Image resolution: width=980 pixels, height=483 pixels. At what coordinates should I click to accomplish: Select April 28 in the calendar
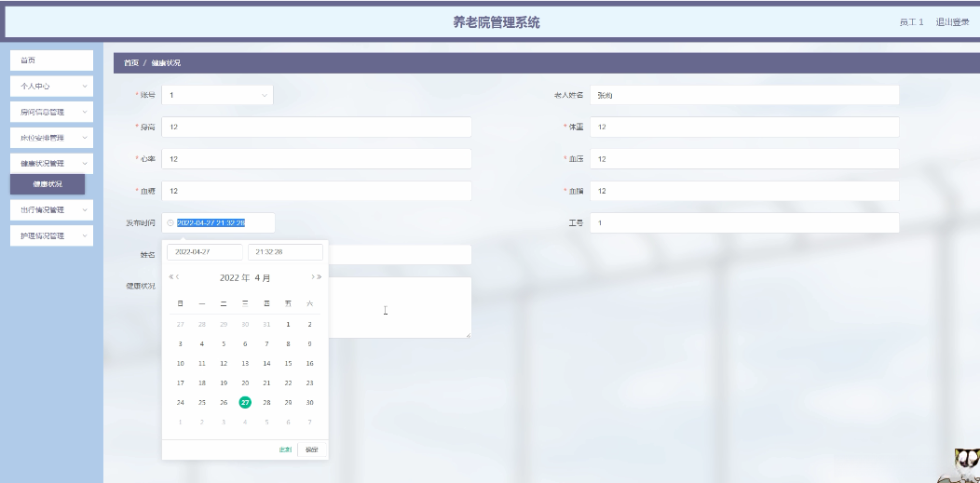click(x=266, y=402)
